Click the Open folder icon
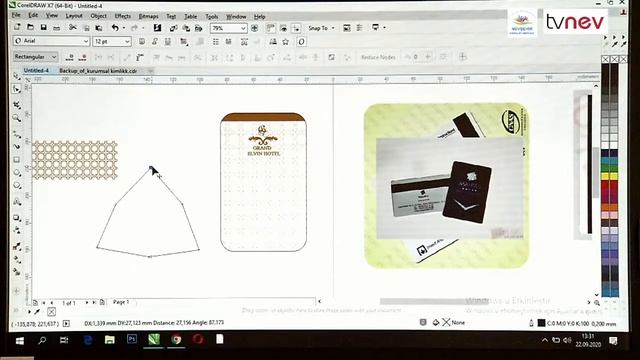Viewport: 640px width, 360px height. tap(30, 27)
